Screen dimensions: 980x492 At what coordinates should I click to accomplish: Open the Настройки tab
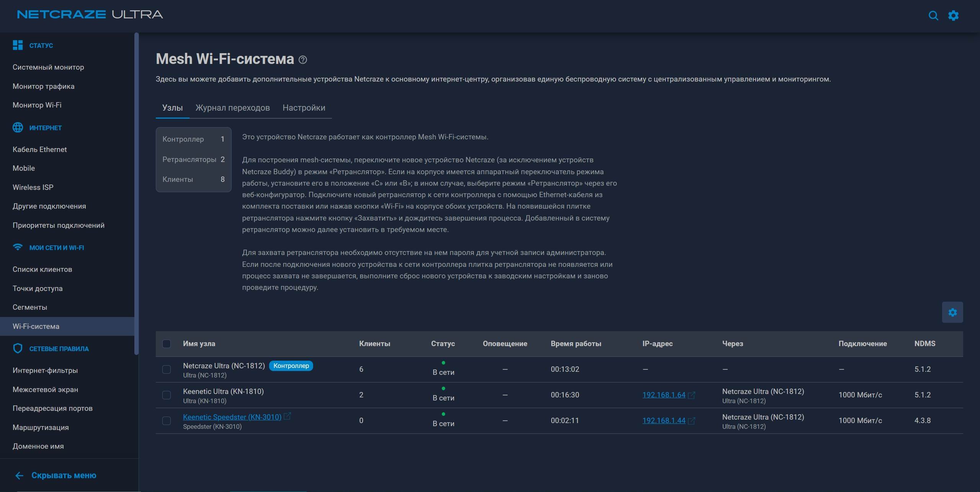304,108
